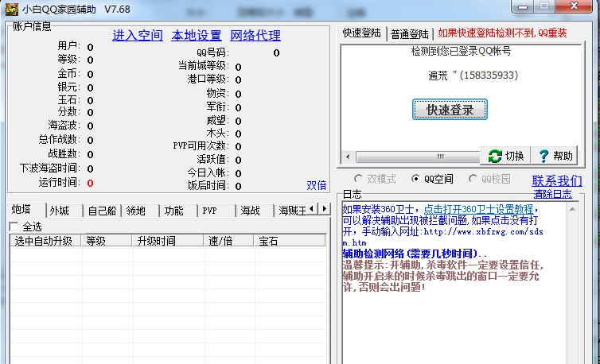Select the 海贼王 tab
The height and width of the screenshot is (364, 600).
point(291,211)
